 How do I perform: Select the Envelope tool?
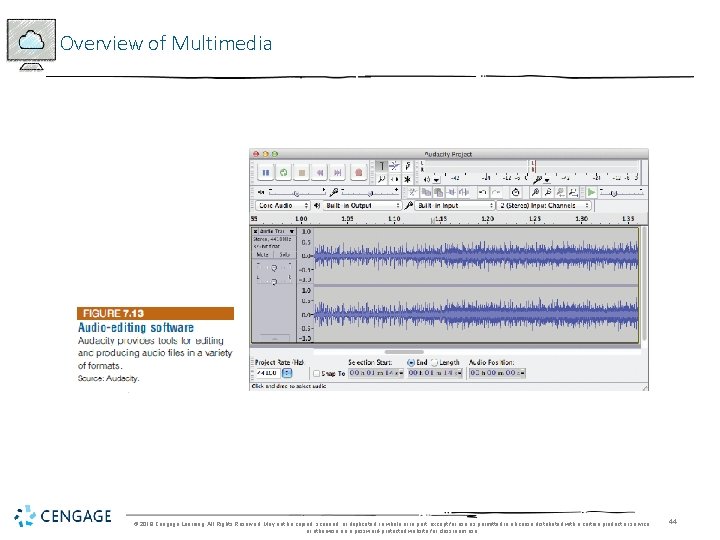tap(394, 166)
